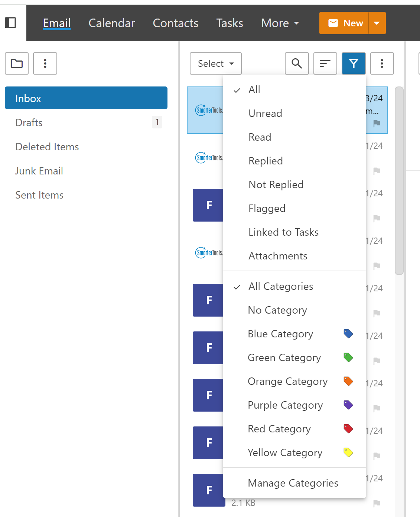Filter by Flagged messages

point(267,209)
